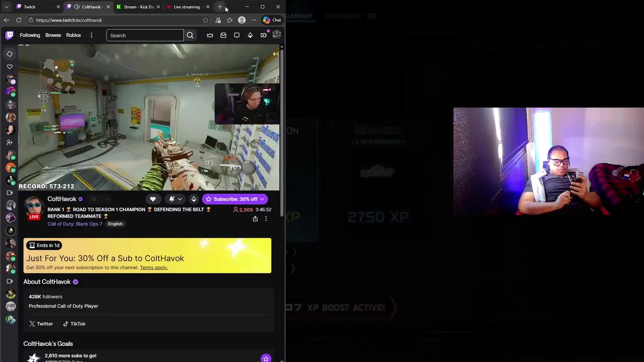The width and height of the screenshot is (644, 362).
Task: Close the ColtHavok tab
Action: coord(108,7)
